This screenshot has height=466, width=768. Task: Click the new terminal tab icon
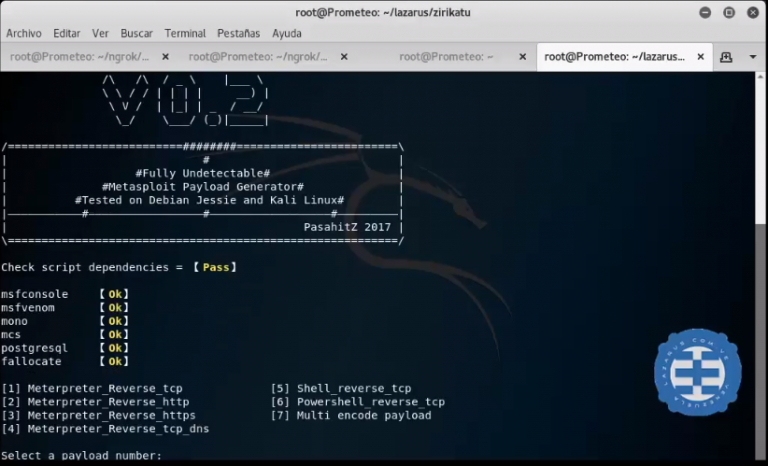tap(726, 57)
